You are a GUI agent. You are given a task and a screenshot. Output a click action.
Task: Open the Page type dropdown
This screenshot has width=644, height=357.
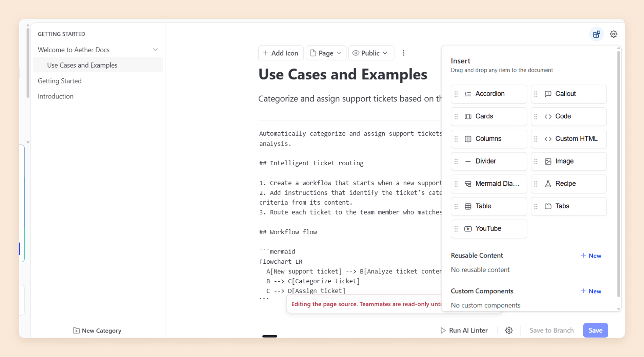(x=326, y=53)
